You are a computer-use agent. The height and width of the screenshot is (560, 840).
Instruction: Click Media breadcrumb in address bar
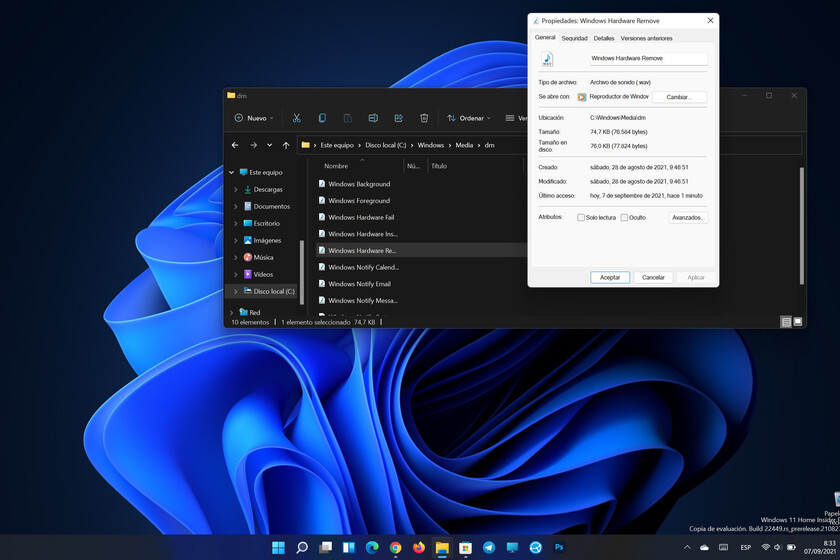pyautogui.click(x=464, y=145)
